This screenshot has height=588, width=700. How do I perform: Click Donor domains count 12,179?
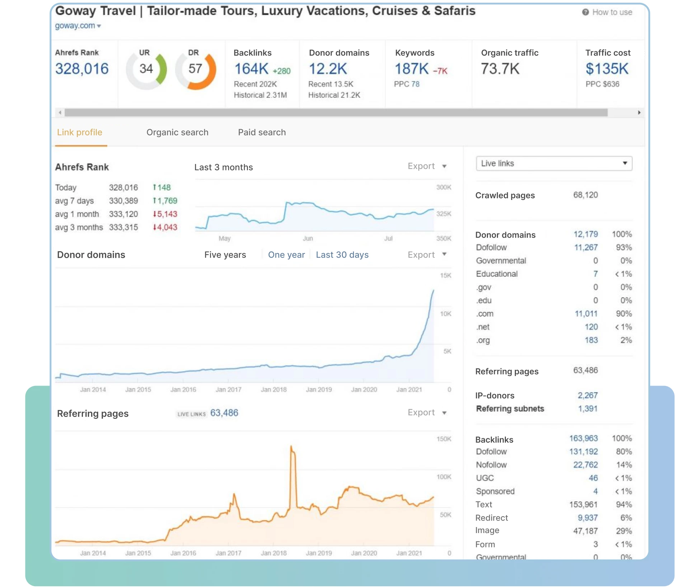(x=586, y=234)
